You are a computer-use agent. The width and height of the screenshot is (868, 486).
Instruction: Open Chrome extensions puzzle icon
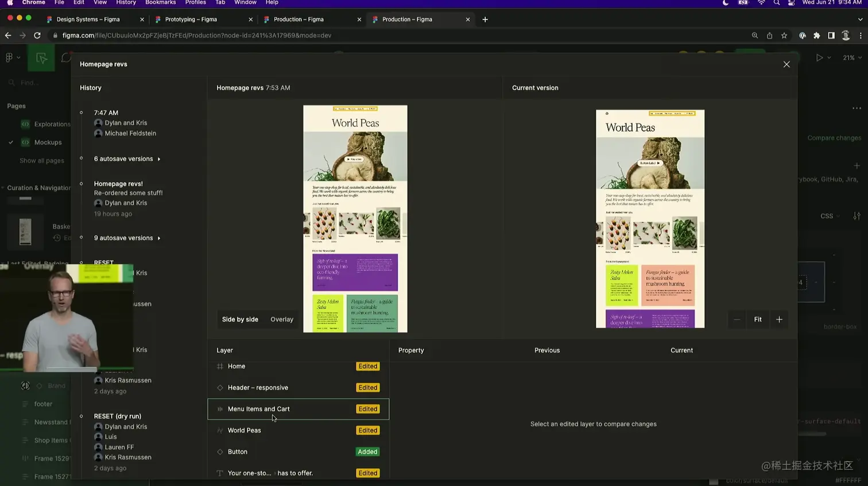(x=816, y=36)
